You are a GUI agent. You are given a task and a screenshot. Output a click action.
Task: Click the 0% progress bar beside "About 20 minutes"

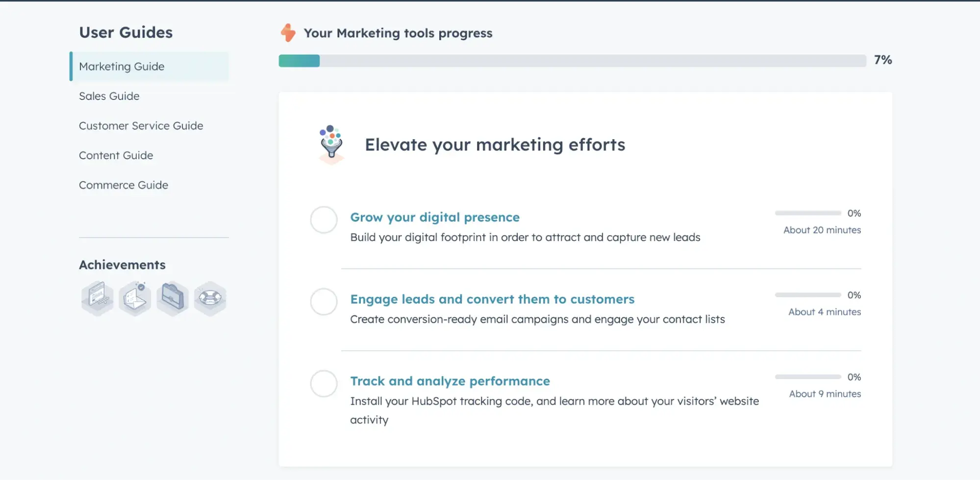coord(807,213)
